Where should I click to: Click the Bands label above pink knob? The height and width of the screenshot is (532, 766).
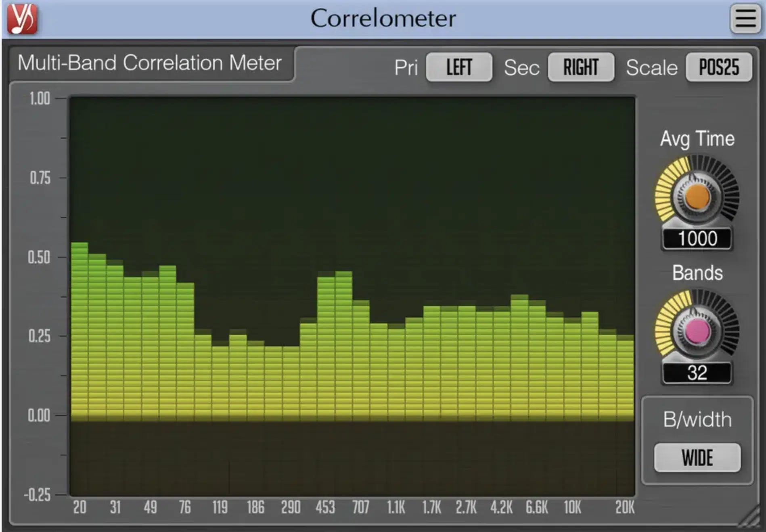pos(697,273)
